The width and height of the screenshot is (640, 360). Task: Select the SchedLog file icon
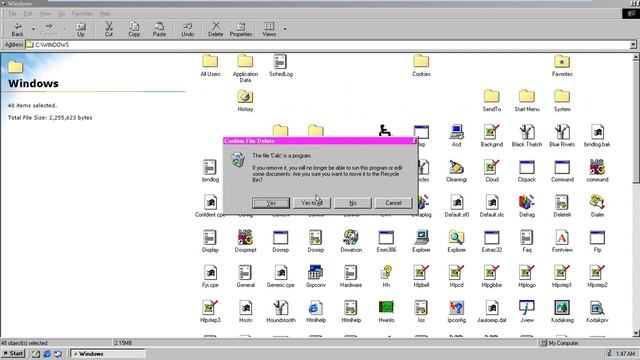pos(281,65)
